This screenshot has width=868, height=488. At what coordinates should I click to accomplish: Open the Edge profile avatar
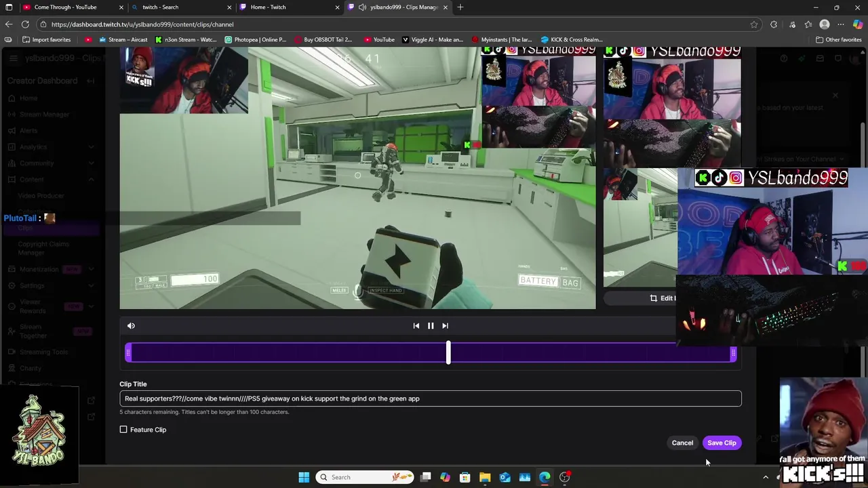[x=825, y=24]
